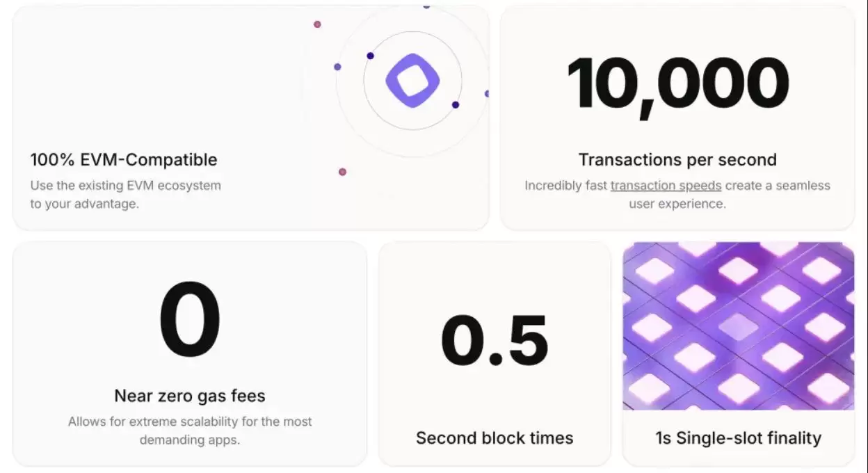
Task: Click the light purple dot left of the rings
Action: point(337,67)
